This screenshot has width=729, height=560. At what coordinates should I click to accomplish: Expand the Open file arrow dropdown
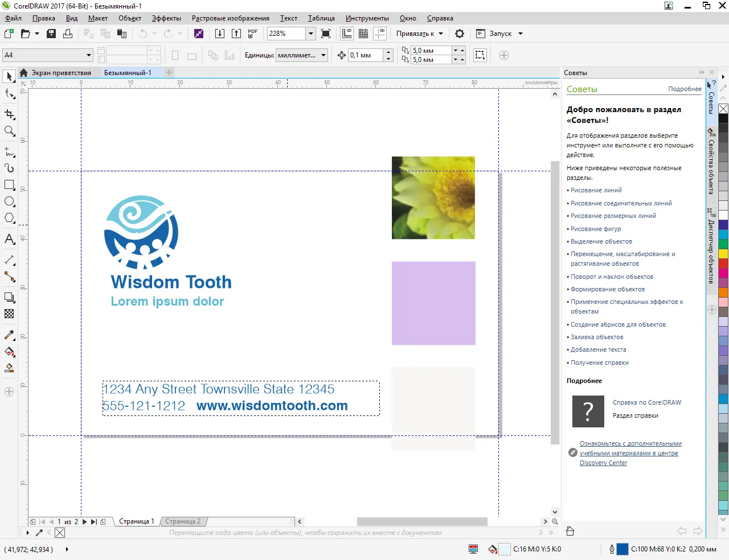point(37,34)
